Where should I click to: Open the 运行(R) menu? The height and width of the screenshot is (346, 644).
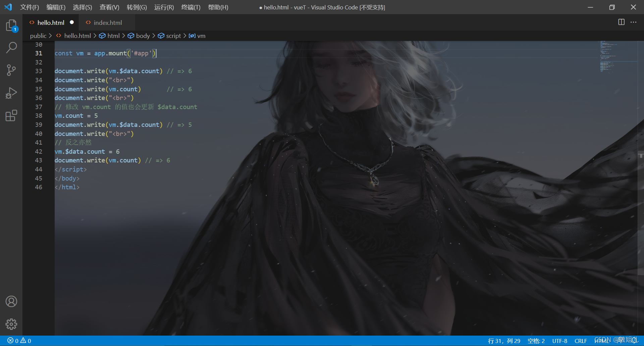pos(164,7)
